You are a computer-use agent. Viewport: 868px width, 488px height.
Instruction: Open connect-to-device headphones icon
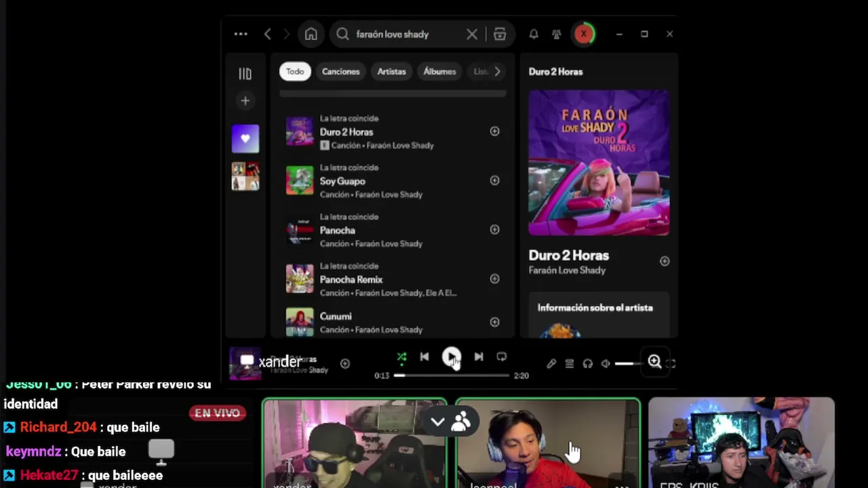[x=588, y=364]
